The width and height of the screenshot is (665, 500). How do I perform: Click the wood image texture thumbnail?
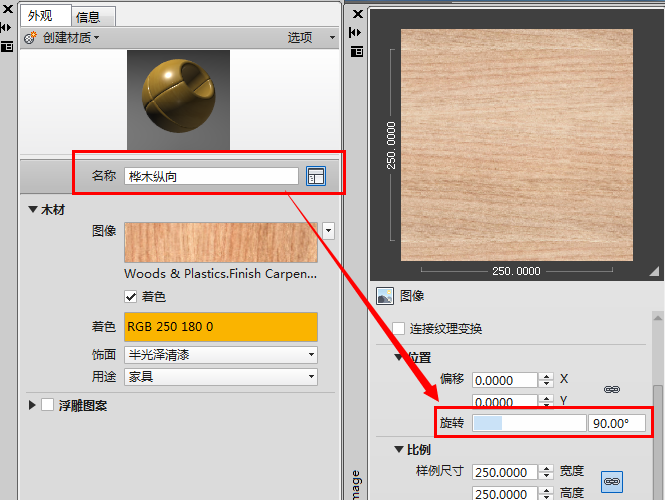pos(221,243)
